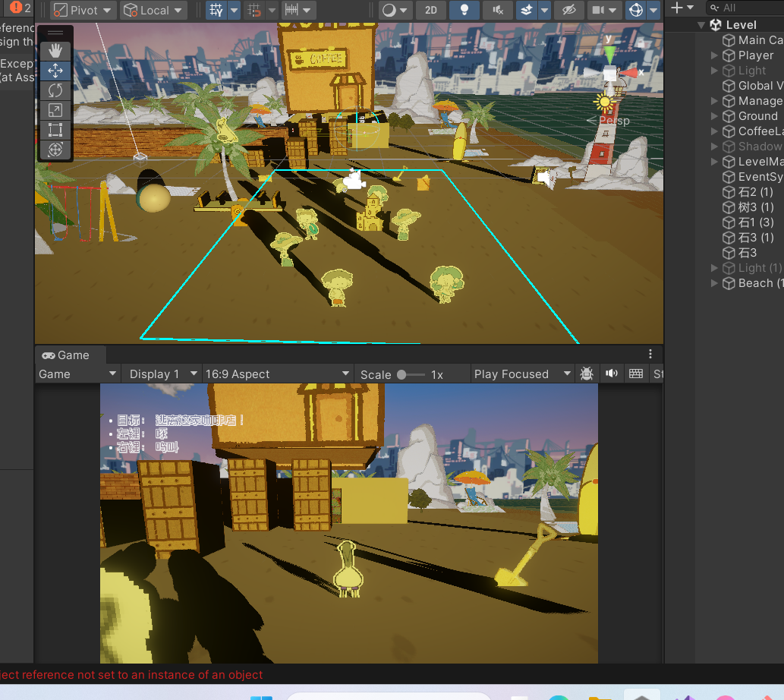Select the Transform tool in scene toolbar
Screen dimensions: 784x700
[55, 150]
